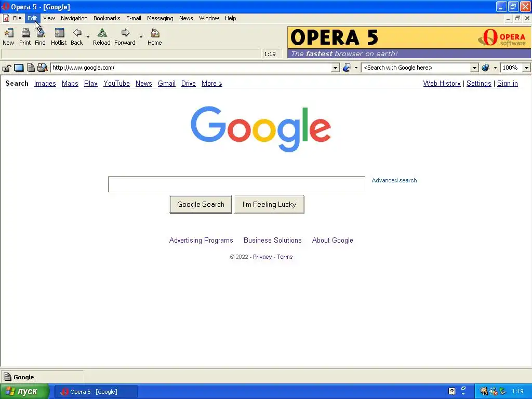
Task: Click the print preview magnifier icon
Action: click(42, 68)
